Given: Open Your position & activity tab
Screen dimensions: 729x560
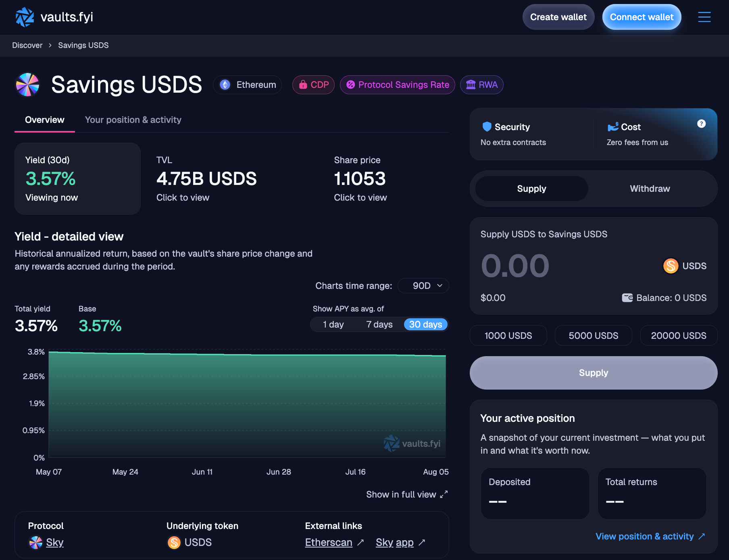Looking at the screenshot, I should 133,120.
